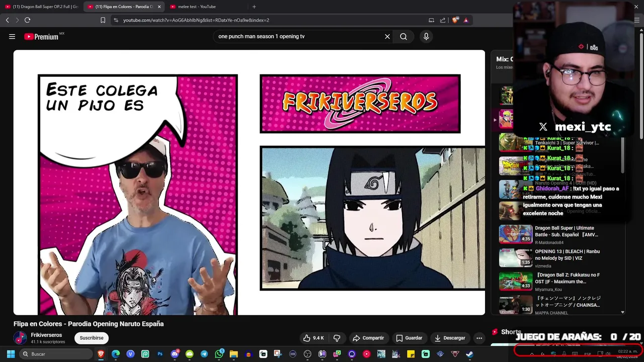The height and width of the screenshot is (362, 644).
Task: Go to YouTube Premium home logo
Action: (41, 36)
